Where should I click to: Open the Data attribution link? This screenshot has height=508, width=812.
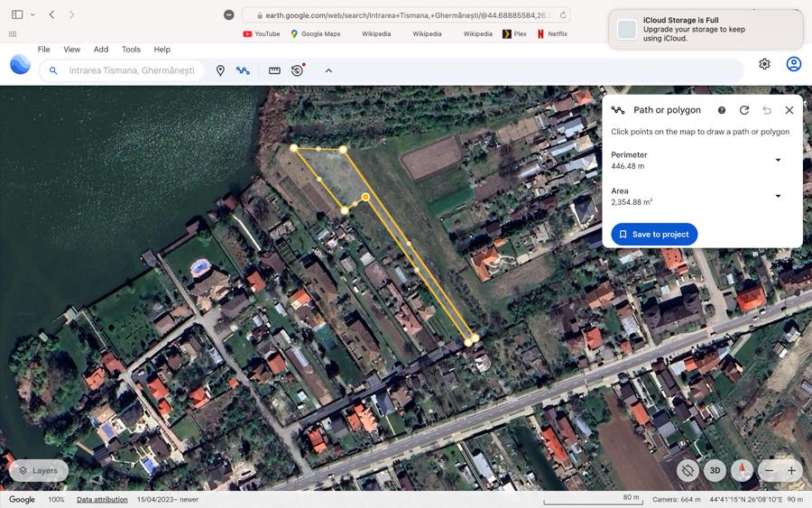[102, 499]
